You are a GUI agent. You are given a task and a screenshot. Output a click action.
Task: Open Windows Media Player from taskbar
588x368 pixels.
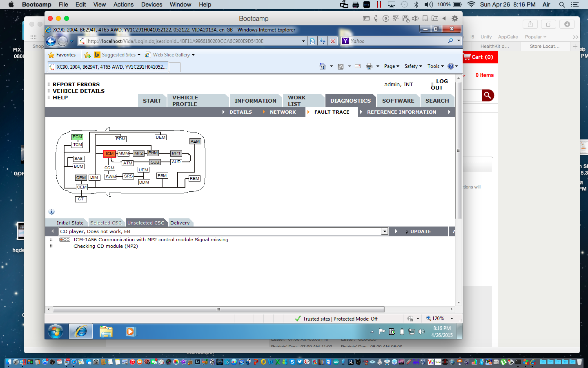click(131, 331)
